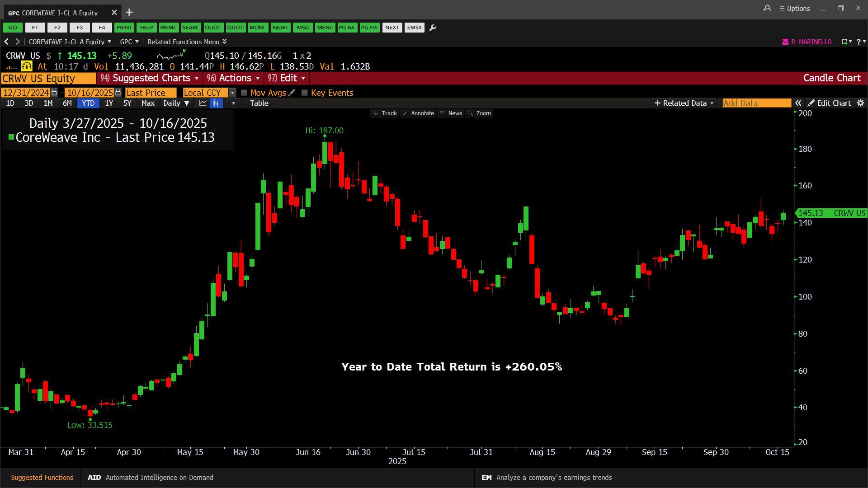Enable the Mov Avgs checkbox
This screenshot has width=868, height=488.
(x=244, y=93)
